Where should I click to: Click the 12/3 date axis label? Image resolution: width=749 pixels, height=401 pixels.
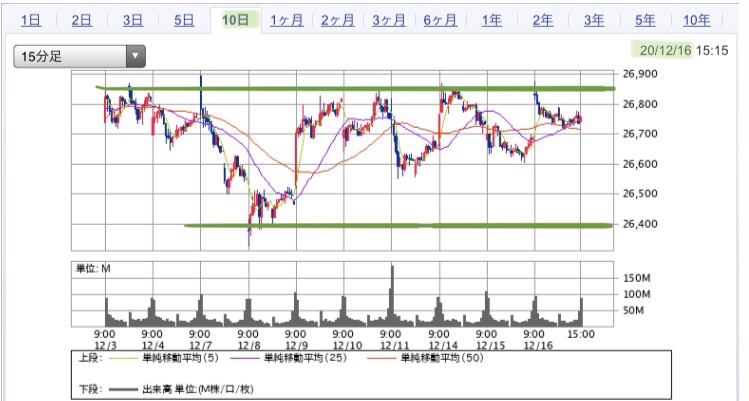click(105, 345)
